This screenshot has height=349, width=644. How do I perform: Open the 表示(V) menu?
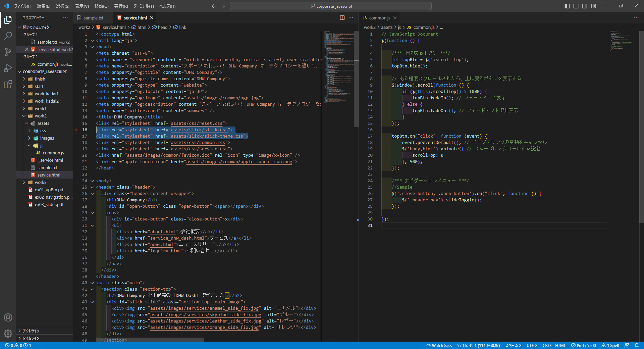(x=82, y=6)
